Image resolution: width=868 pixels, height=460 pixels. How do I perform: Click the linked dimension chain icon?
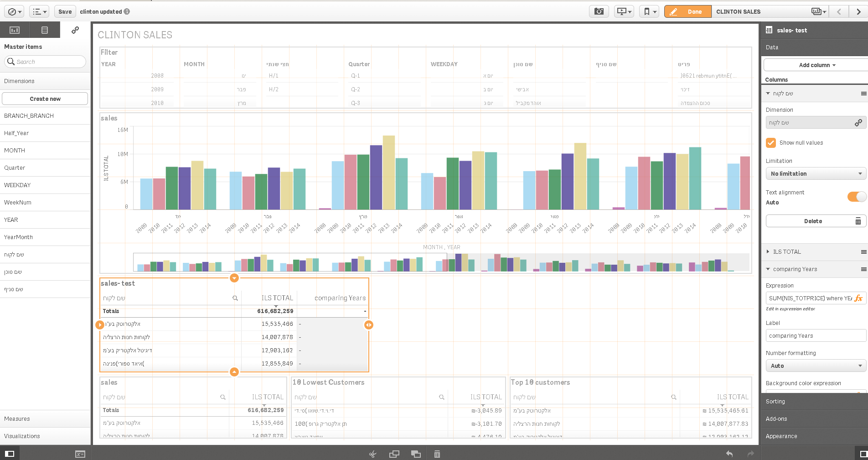click(x=858, y=122)
